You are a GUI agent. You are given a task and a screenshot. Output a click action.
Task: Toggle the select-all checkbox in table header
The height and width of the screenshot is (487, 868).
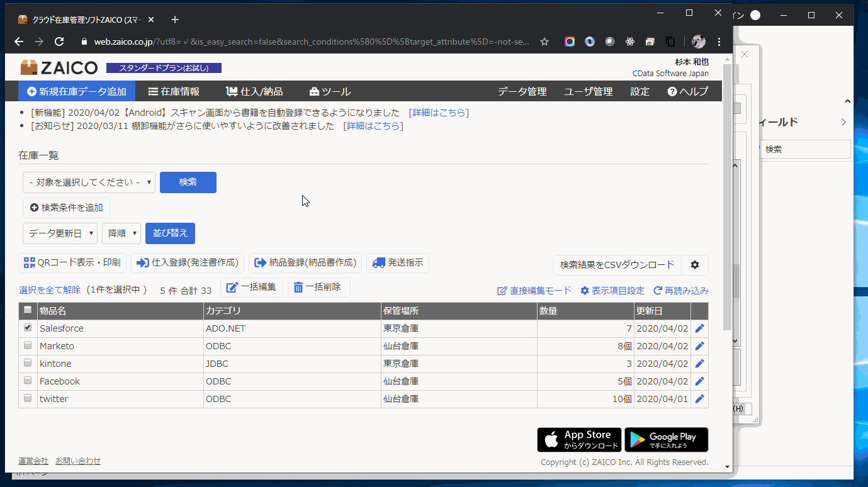[x=28, y=310]
